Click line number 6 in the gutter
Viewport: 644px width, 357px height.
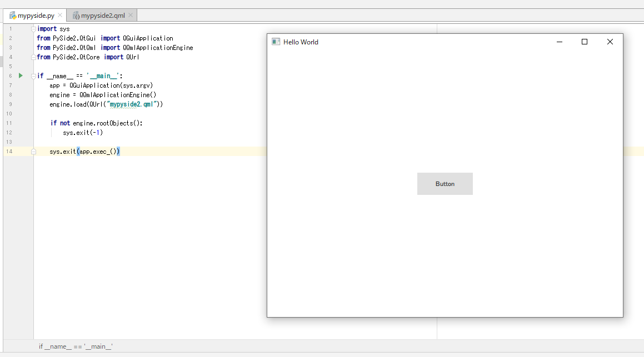10,76
